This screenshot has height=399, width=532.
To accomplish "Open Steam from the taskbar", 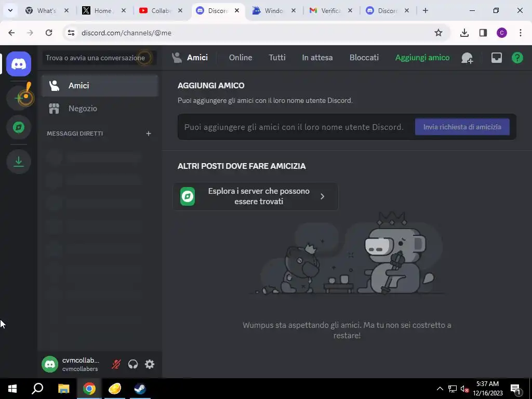I will pos(140,389).
